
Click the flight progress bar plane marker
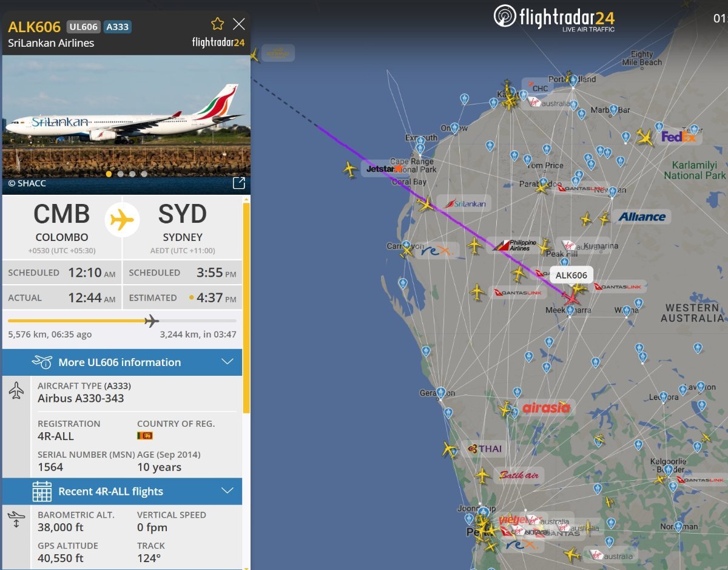coord(152,321)
